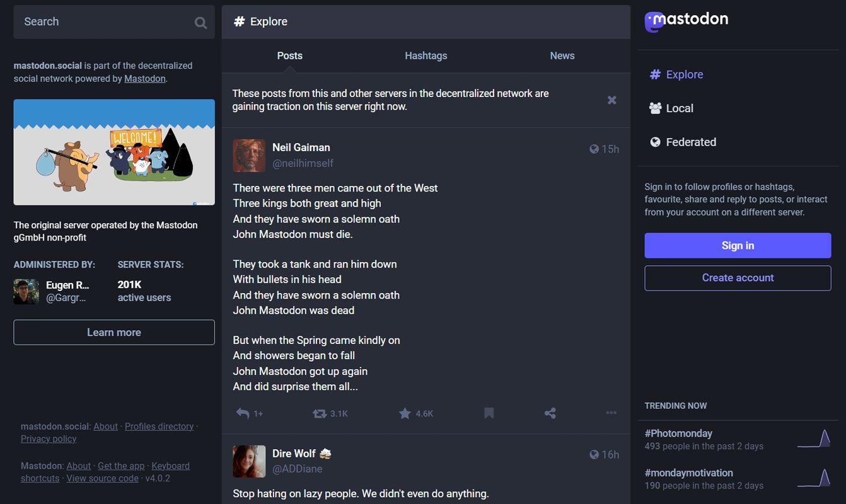Click the Sign in button
The image size is (846, 504).
738,246
